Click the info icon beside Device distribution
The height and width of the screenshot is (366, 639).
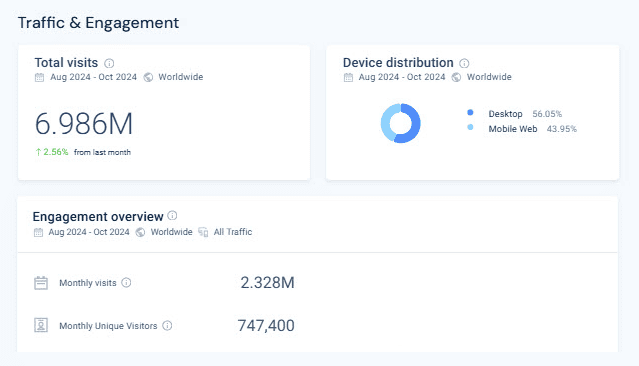(464, 63)
